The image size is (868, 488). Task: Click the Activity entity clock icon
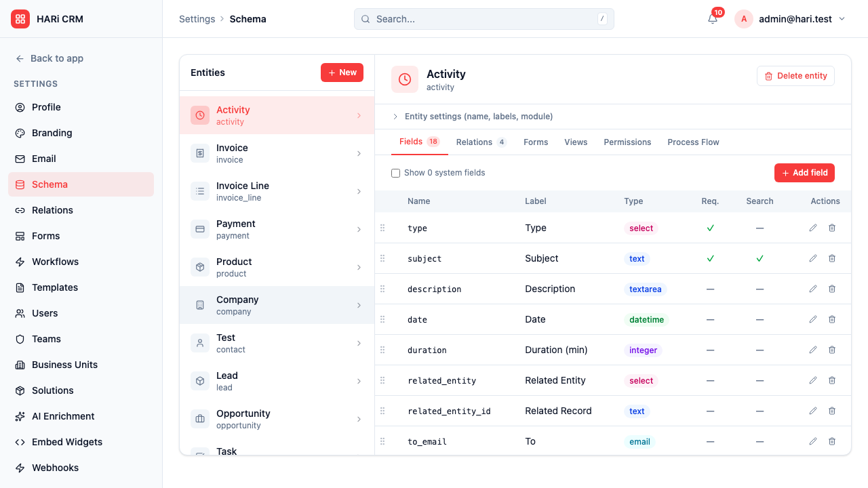point(199,115)
